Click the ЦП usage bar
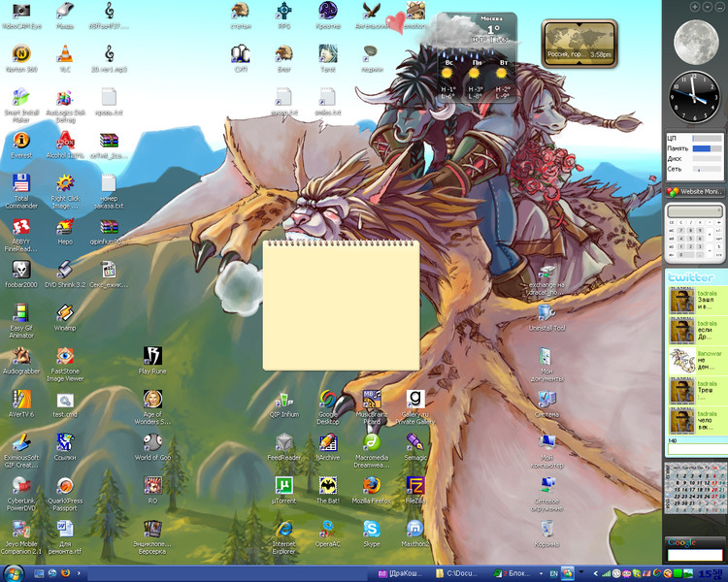The width and height of the screenshot is (728, 582). 707,139
